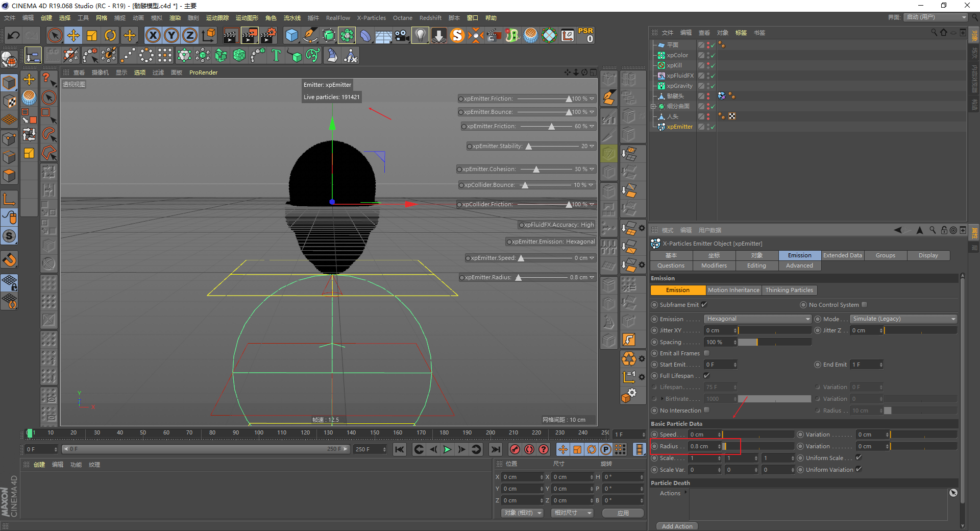Render the active view
Viewport: 980px width, 531px height.
point(231,35)
